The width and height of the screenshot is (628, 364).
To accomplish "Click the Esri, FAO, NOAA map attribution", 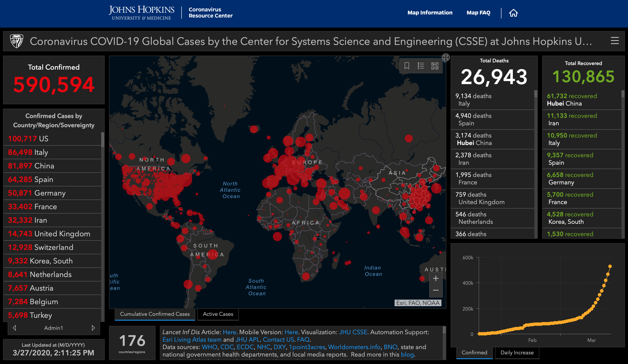I will click(418, 303).
